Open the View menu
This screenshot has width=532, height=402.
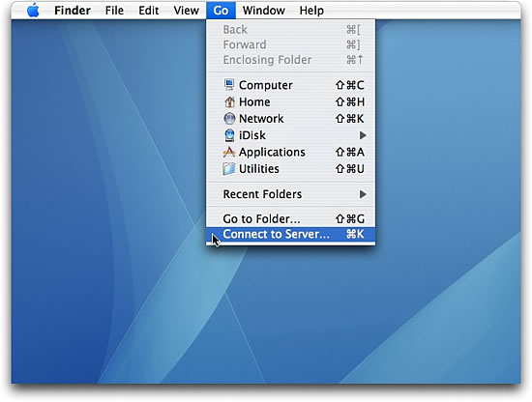[187, 11]
